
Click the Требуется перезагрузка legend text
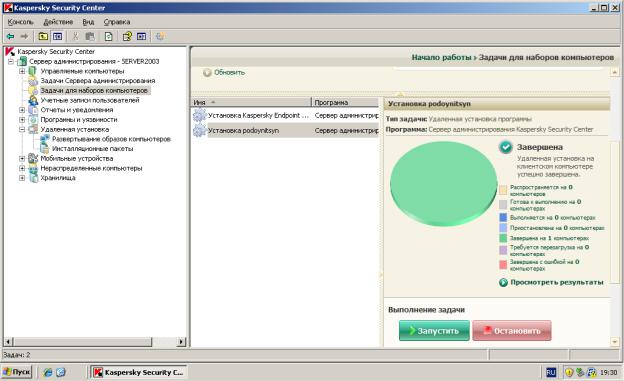coord(549,250)
